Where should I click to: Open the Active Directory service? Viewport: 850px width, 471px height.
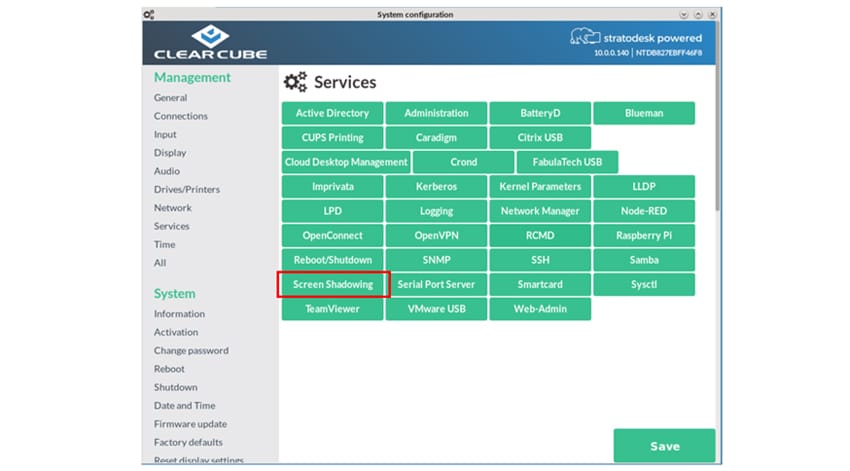tap(332, 113)
